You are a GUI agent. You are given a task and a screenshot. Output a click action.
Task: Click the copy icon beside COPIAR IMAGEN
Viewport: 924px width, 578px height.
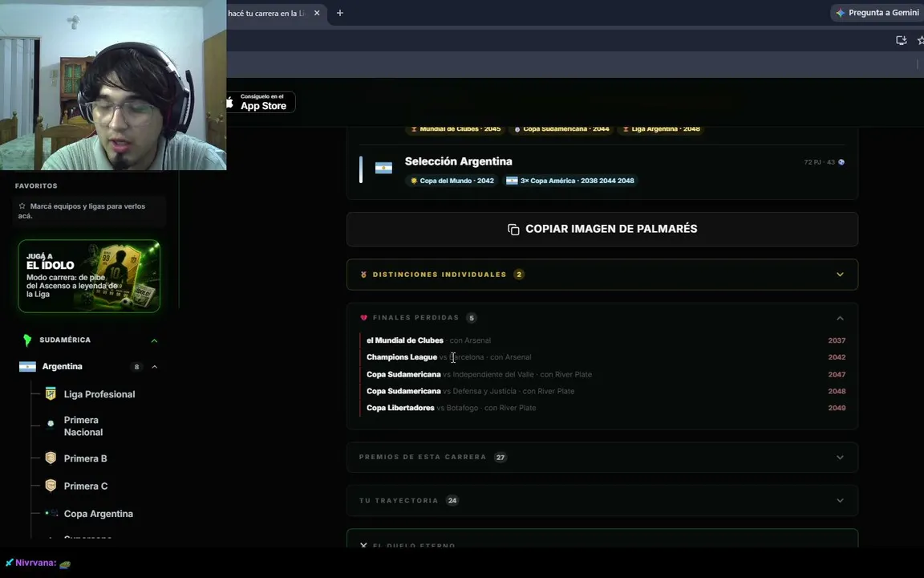(x=513, y=230)
